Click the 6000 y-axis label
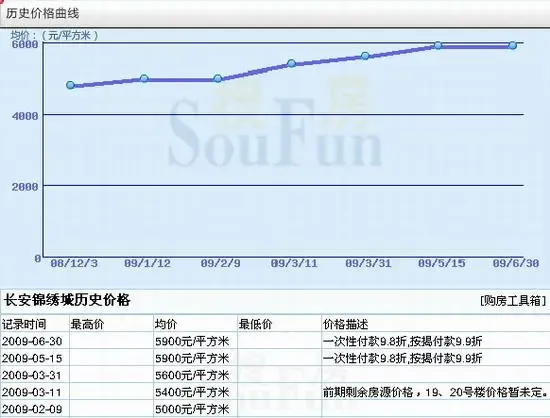The height and width of the screenshot is (418, 550). coord(25,44)
